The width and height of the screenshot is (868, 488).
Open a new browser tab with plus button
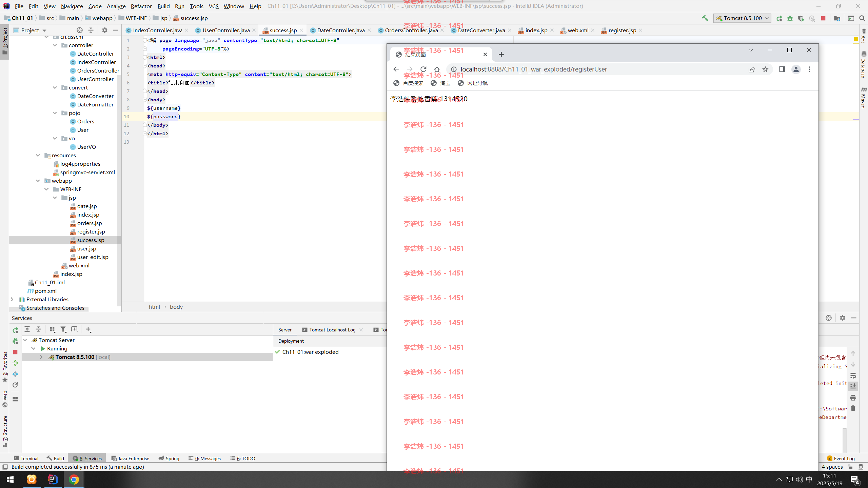pyautogui.click(x=501, y=54)
